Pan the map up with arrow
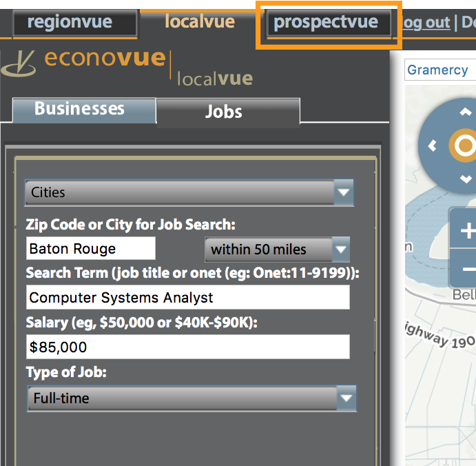 coord(466,112)
